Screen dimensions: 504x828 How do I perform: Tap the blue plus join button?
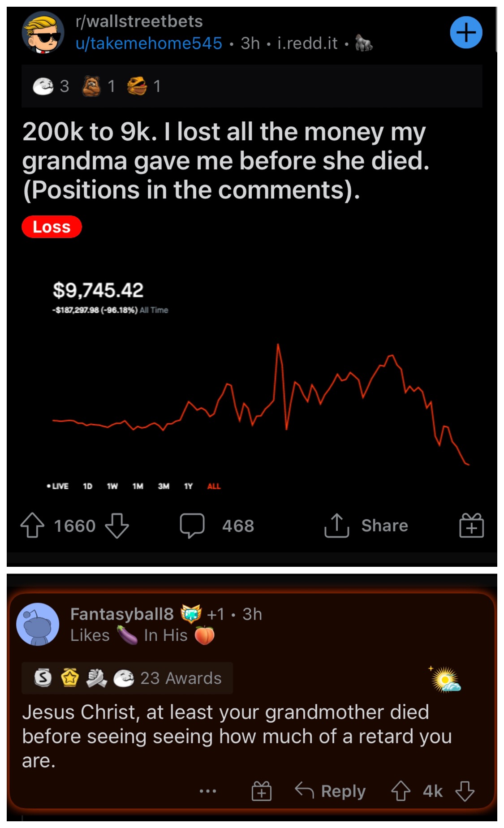tap(466, 32)
